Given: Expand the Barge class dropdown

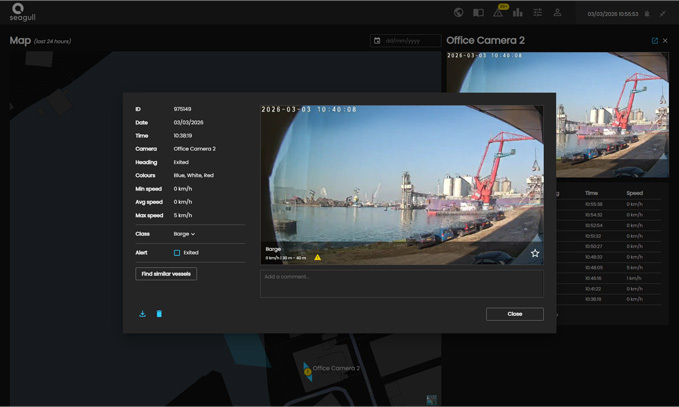Looking at the screenshot, I should click(184, 234).
